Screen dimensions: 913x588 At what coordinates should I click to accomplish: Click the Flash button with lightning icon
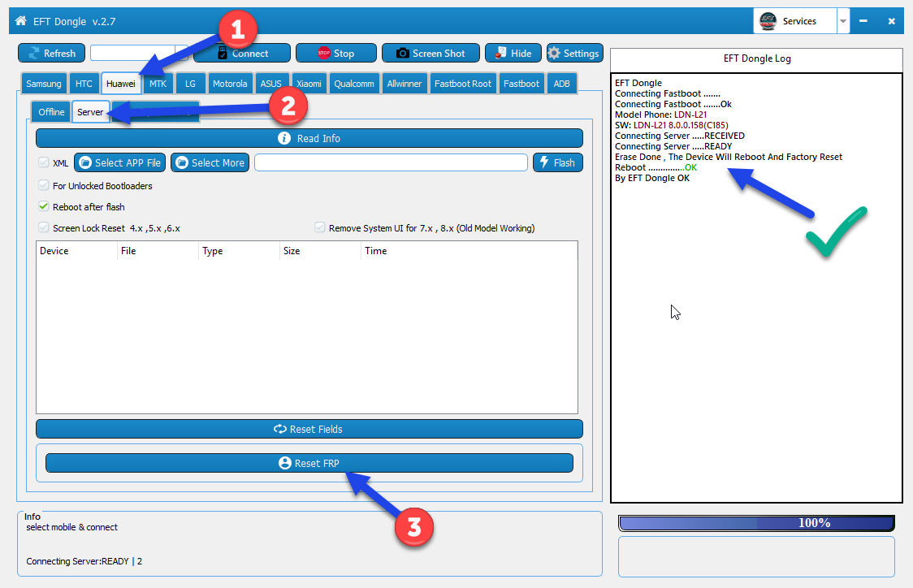(558, 162)
